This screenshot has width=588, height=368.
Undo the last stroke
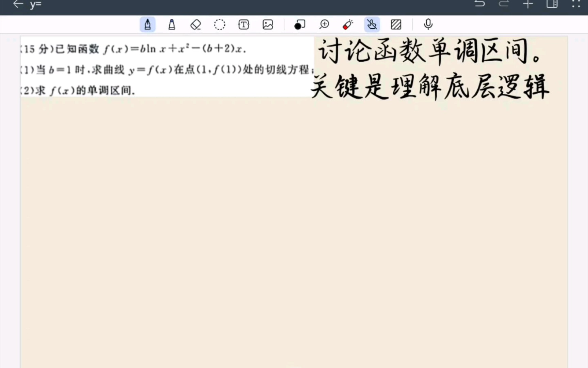click(480, 4)
